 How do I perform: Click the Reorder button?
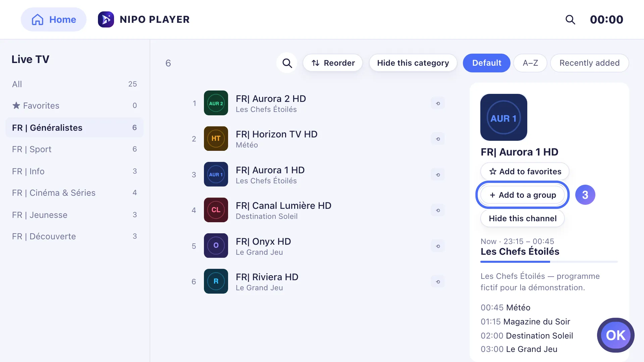point(333,63)
